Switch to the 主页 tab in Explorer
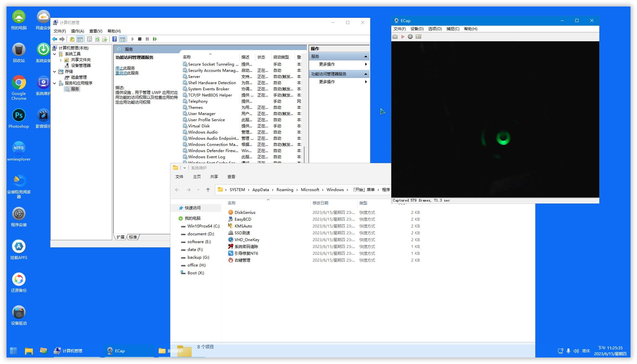The width and height of the screenshot is (637, 364). [x=197, y=176]
